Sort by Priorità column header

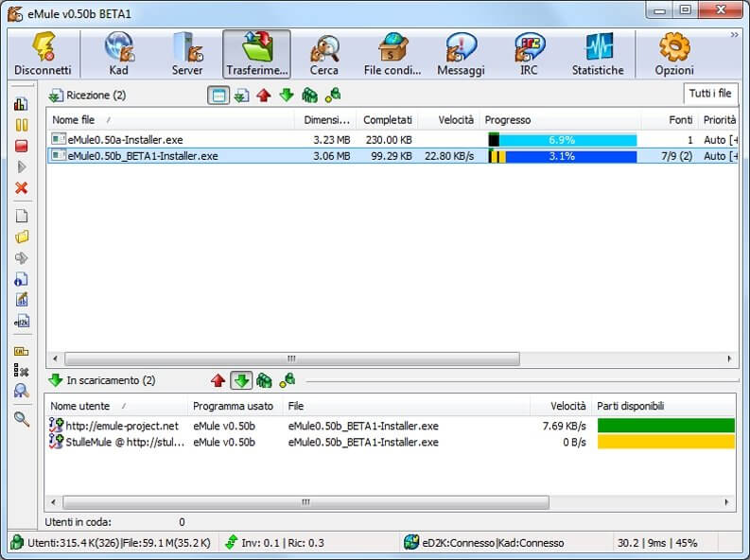719,120
